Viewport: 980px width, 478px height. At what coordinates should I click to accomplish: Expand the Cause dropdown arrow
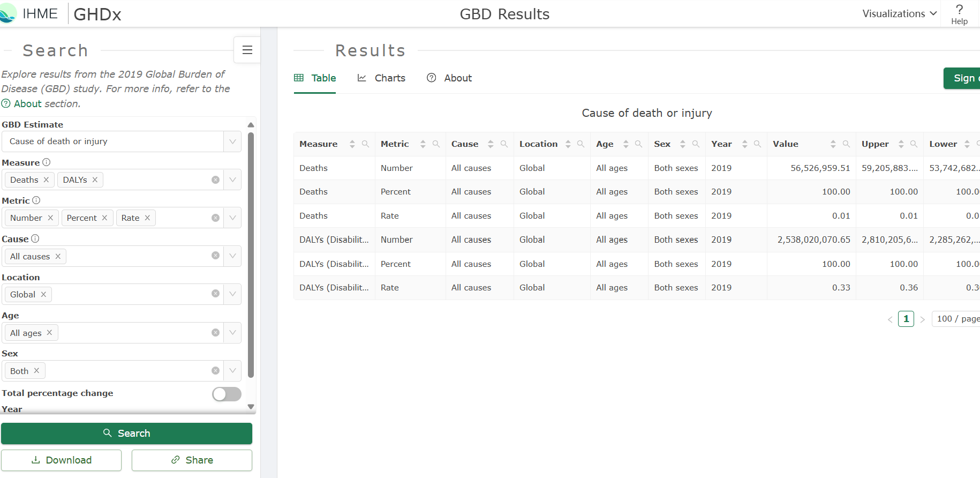coord(232,256)
